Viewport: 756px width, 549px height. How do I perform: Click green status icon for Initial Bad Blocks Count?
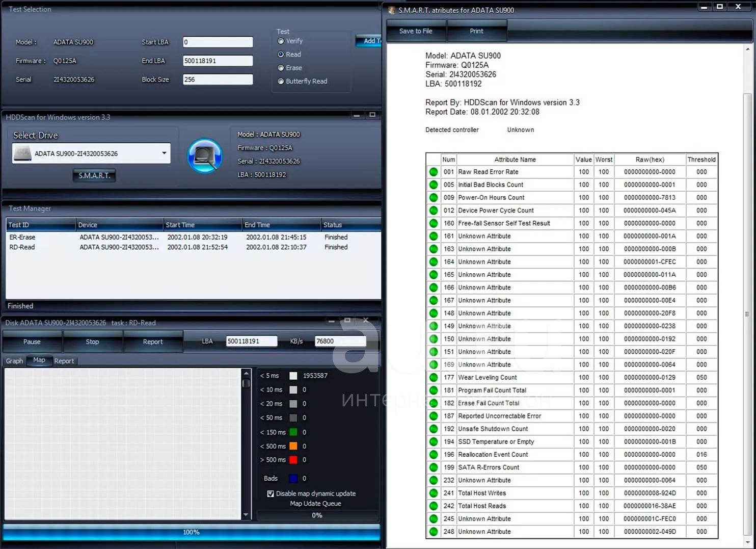(434, 185)
